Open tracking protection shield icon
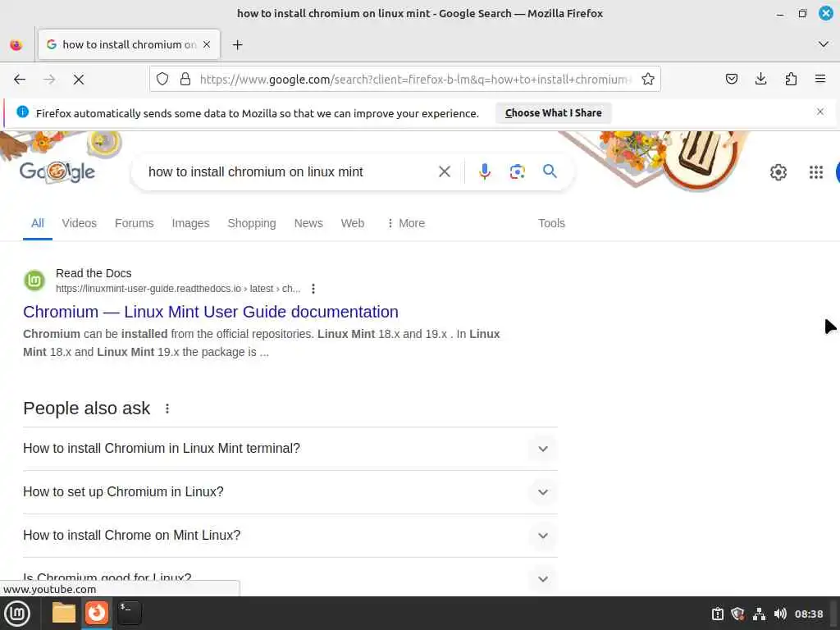This screenshot has height=630, width=840. pos(162,80)
